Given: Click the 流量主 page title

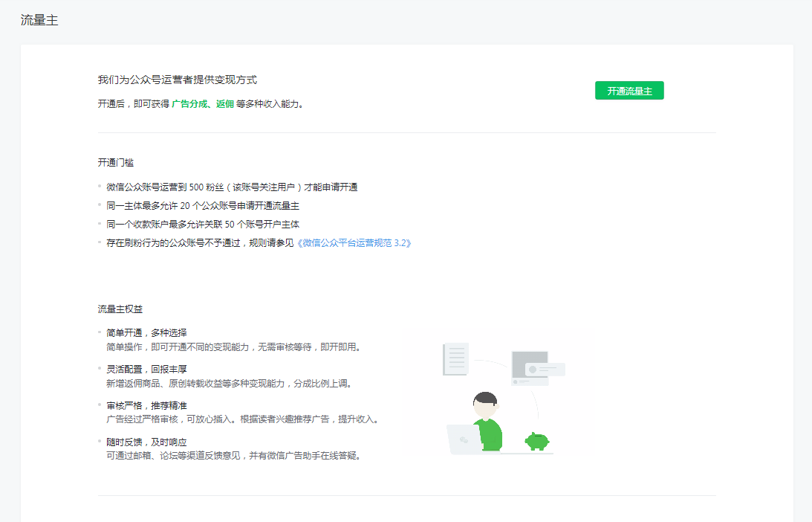Looking at the screenshot, I should 39,20.
